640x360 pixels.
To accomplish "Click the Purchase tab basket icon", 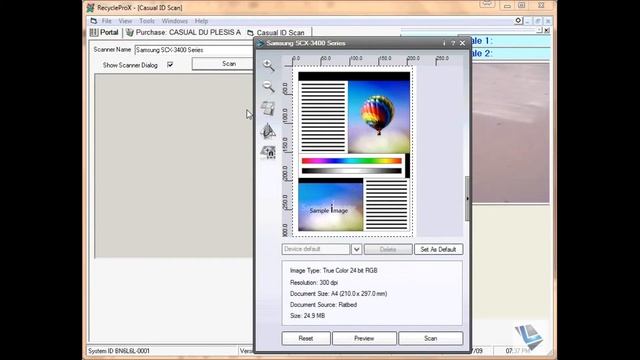I will click(130, 32).
